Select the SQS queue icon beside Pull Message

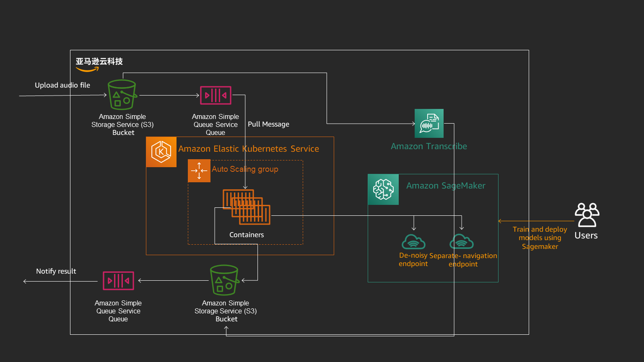pyautogui.click(x=216, y=95)
